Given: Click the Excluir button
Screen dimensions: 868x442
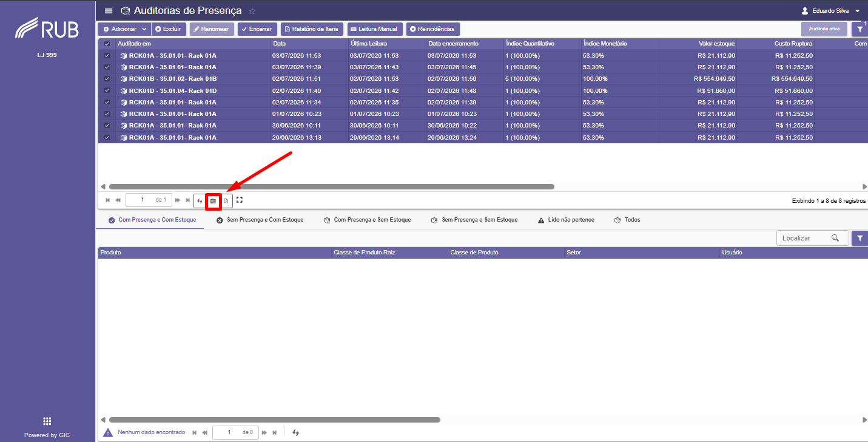Looking at the screenshot, I should 168,29.
